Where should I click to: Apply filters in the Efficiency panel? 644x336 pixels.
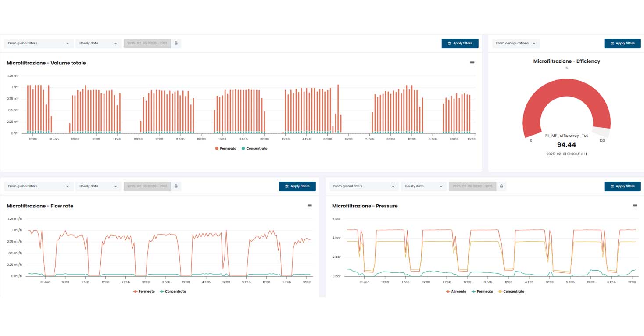click(622, 43)
